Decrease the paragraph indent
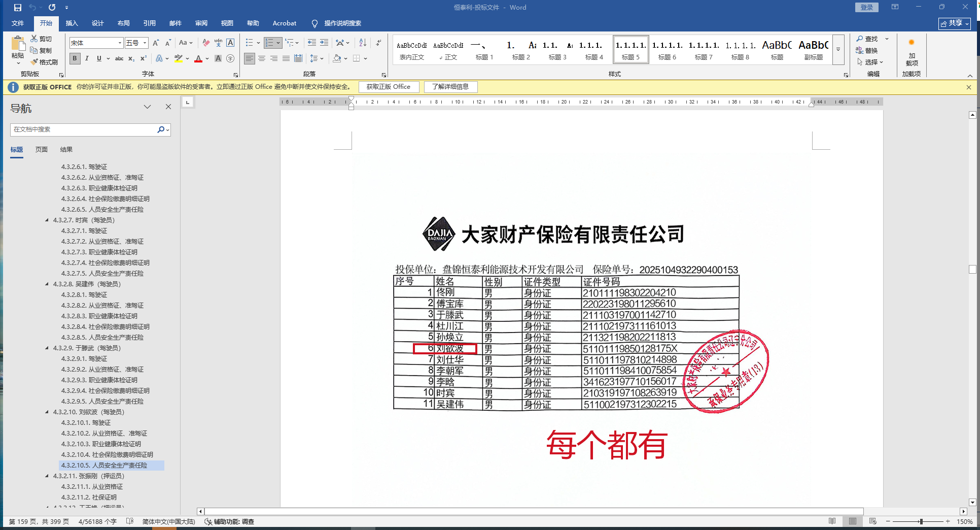This screenshot has width=980, height=530. click(312, 43)
